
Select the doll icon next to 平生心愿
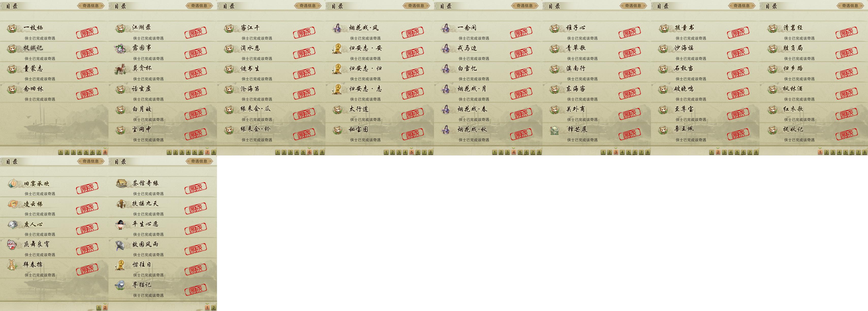[x=120, y=224]
